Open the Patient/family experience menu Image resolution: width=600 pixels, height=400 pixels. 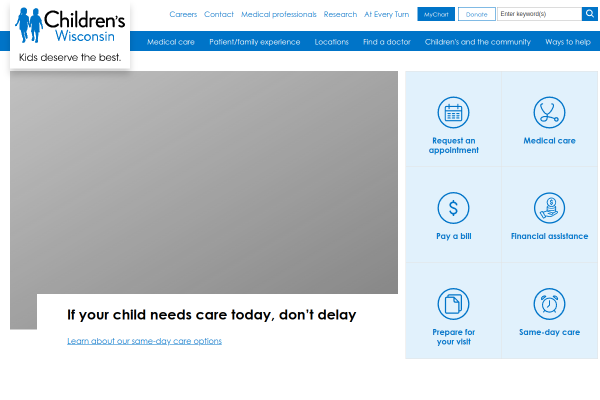click(254, 42)
